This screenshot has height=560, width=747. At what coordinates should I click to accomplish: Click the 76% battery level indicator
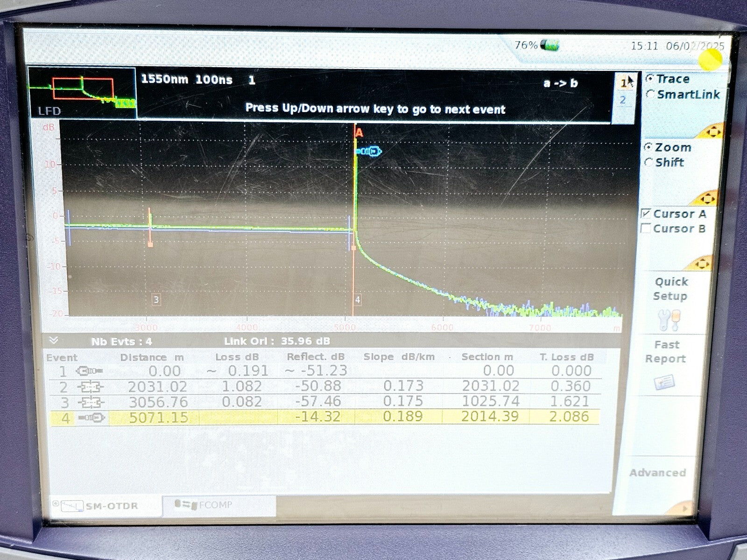pyautogui.click(x=536, y=45)
